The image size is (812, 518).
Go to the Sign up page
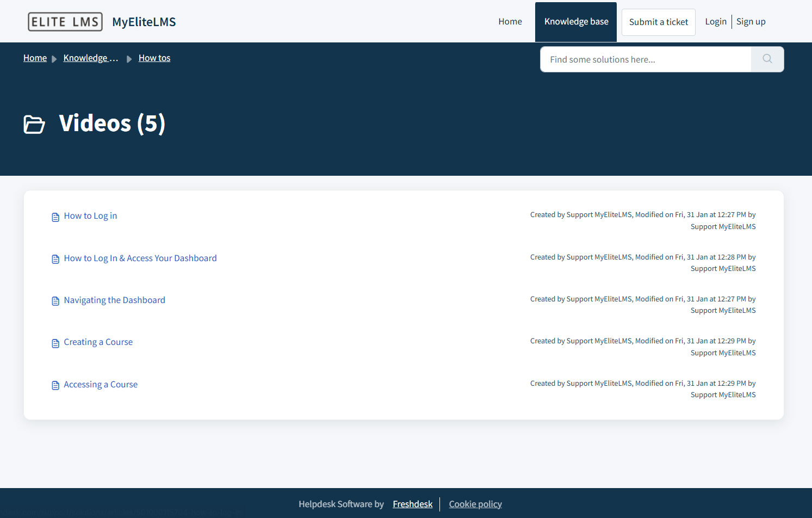click(x=751, y=22)
